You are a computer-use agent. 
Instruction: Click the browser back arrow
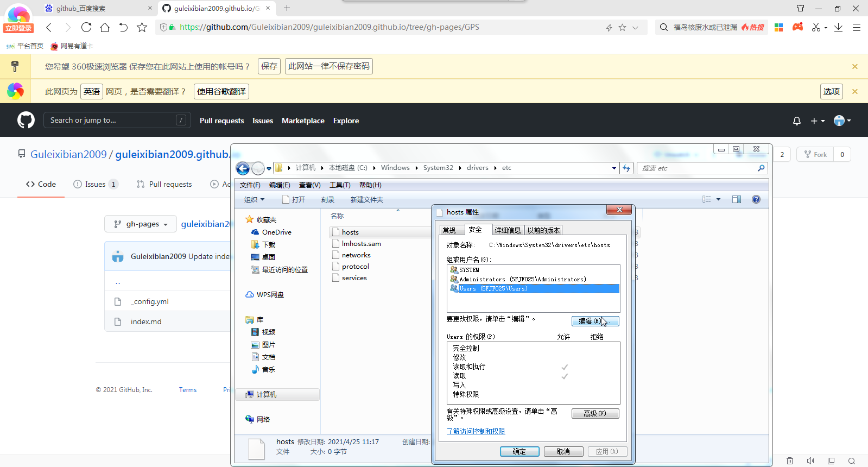49,27
